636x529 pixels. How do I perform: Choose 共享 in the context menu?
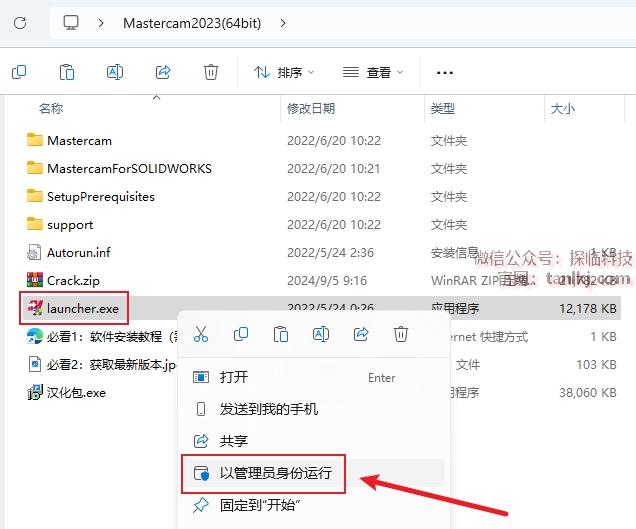coord(314,441)
